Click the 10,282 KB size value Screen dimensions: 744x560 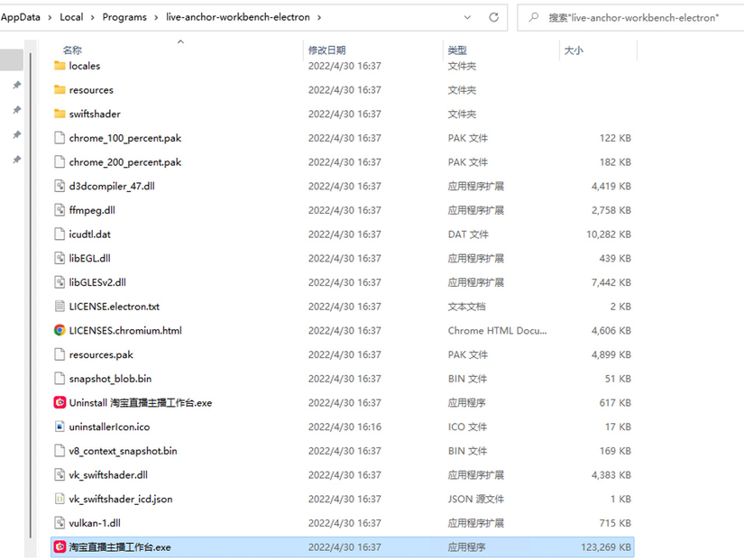coord(609,234)
